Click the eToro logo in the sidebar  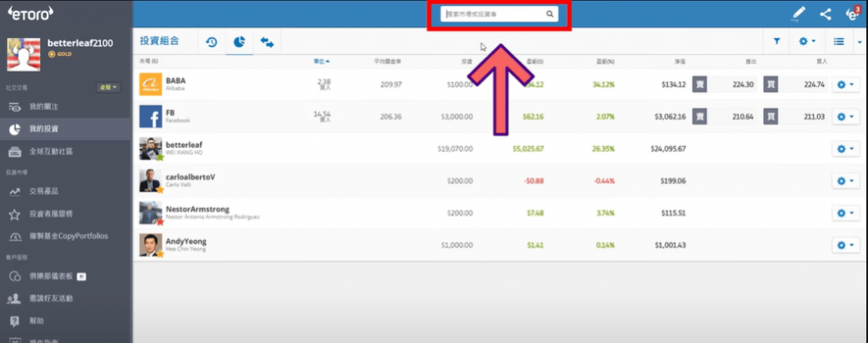[x=31, y=14]
